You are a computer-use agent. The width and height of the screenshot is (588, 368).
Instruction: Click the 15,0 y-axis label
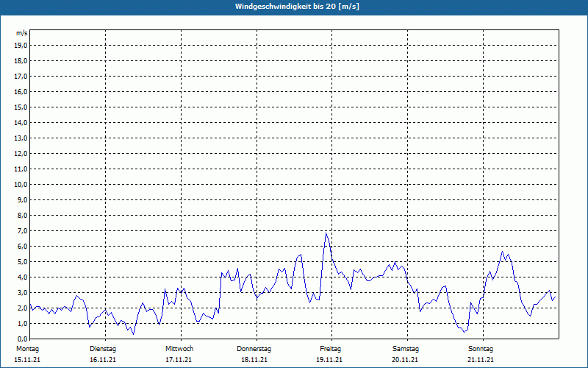tap(21, 107)
